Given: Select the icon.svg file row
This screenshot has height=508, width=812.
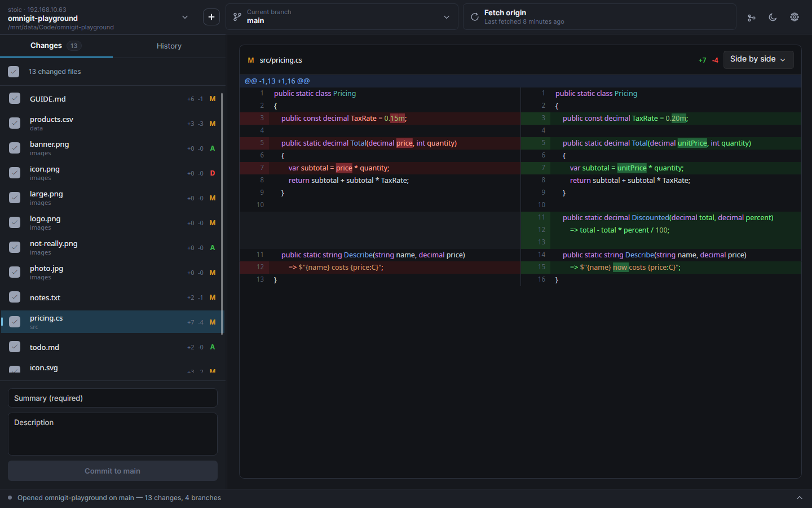Looking at the screenshot, I should [112, 367].
